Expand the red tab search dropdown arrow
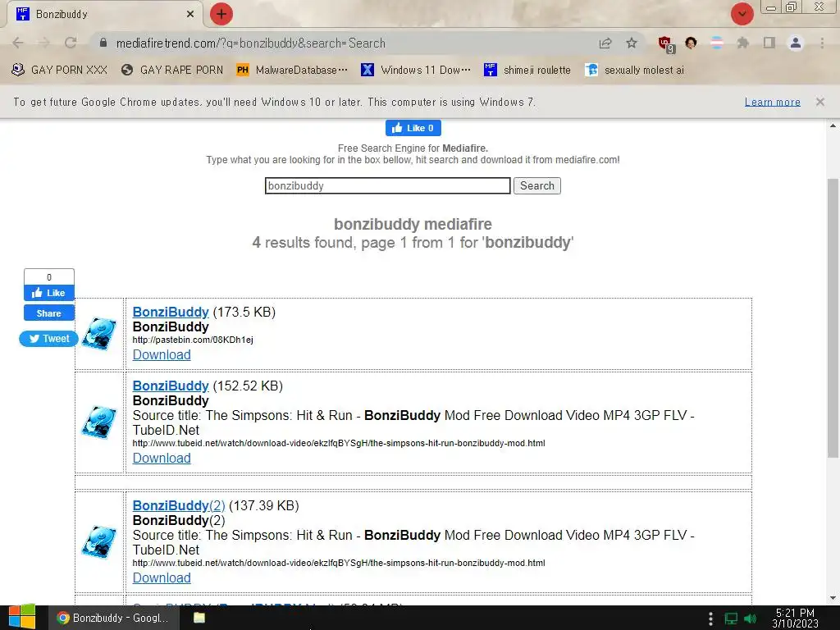Screen dimensions: 840x630 coord(742,14)
